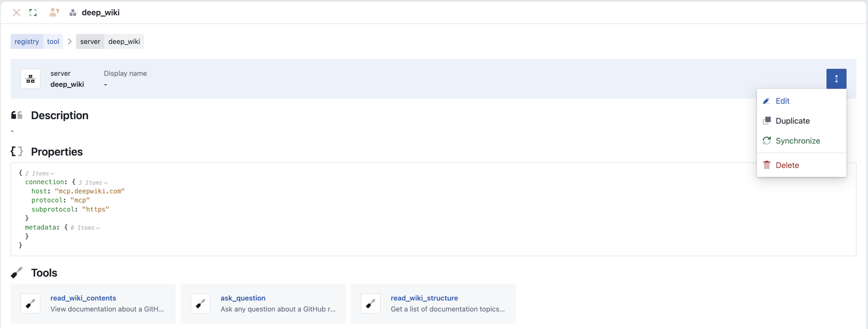Choose Synchronize from the actions menu
Image resolution: width=868 pixels, height=329 pixels.
coord(801,141)
